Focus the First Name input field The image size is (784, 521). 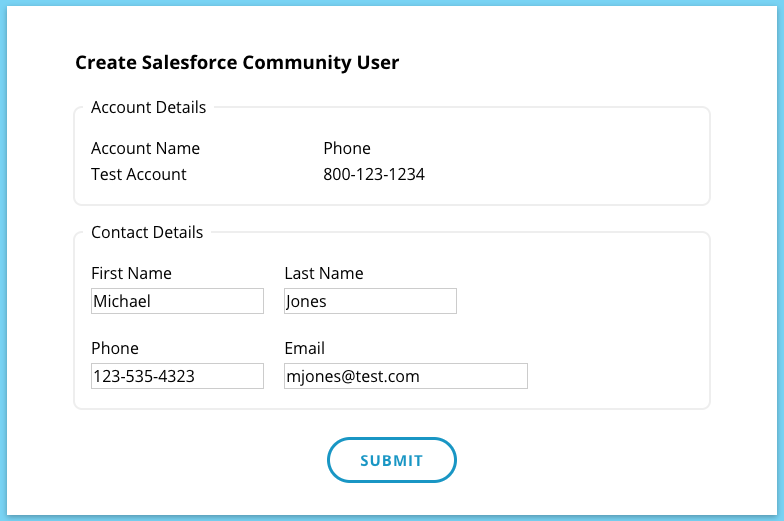(x=177, y=301)
